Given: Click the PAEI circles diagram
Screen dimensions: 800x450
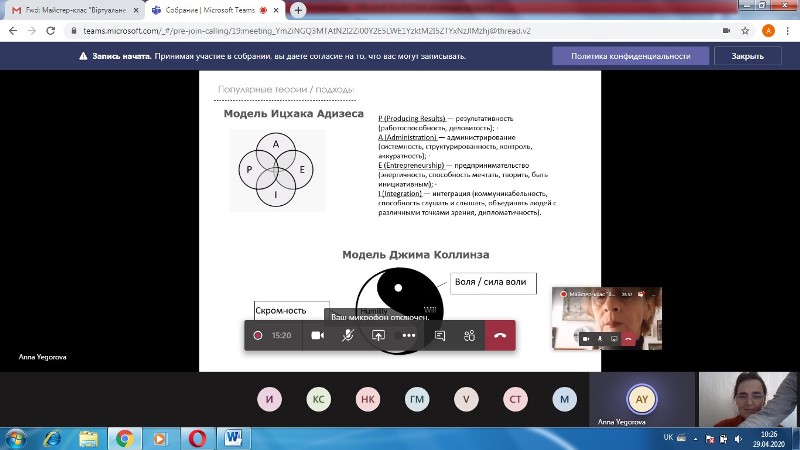Looking at the screenshot, I should pyautogui.click(x=277, y=170).
